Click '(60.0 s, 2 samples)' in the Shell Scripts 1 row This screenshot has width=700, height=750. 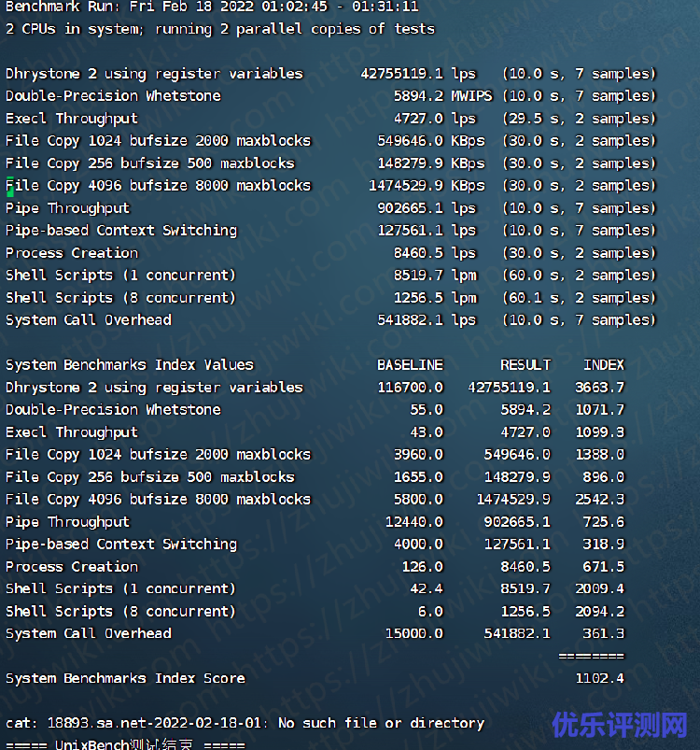(579, 276)
